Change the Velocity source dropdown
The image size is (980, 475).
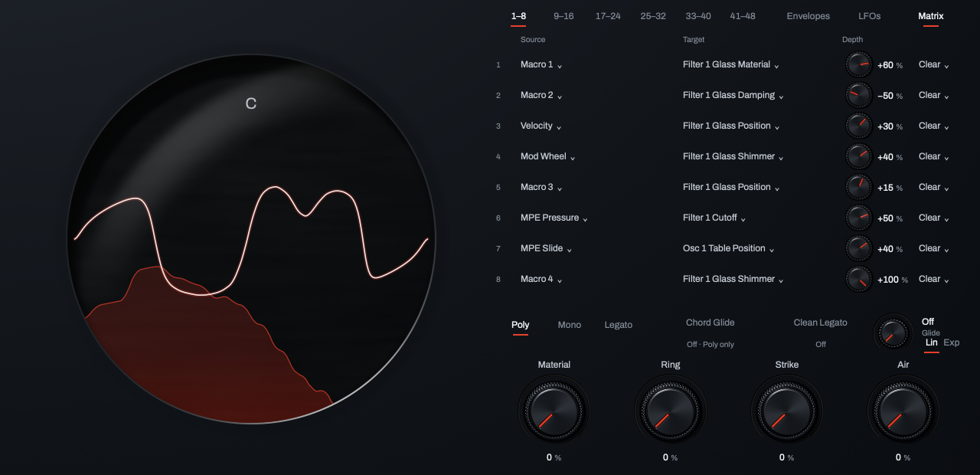(542, 126)
